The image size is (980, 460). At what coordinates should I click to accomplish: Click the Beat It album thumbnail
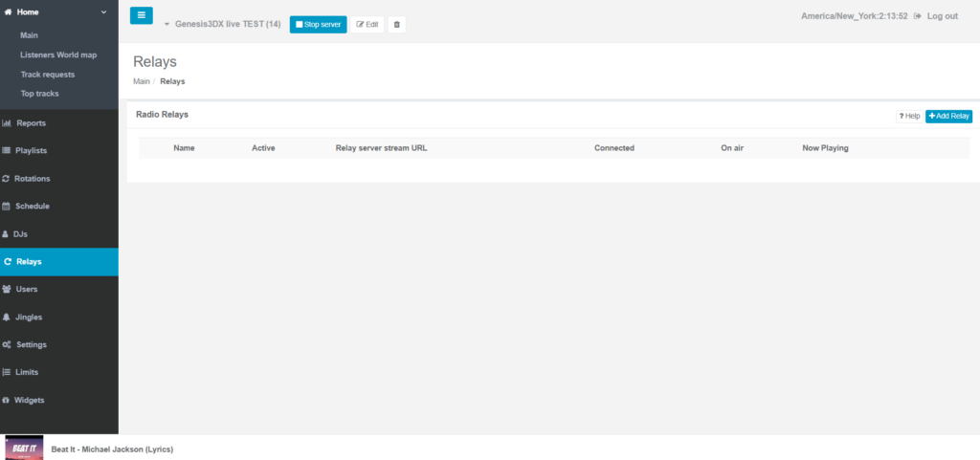[x=24, y=449]
